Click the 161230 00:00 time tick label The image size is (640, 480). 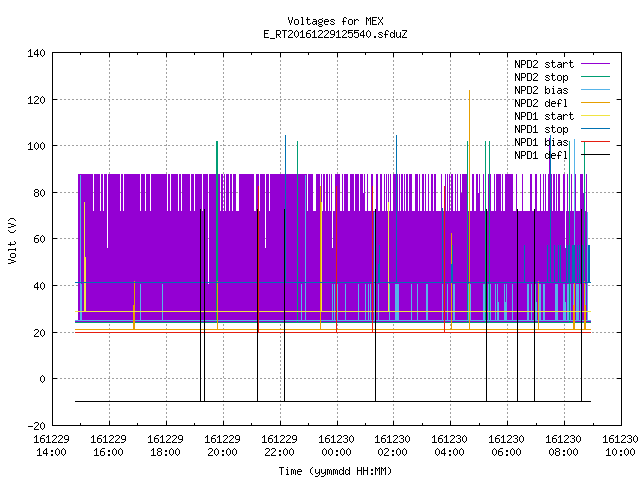pos(336,446)
